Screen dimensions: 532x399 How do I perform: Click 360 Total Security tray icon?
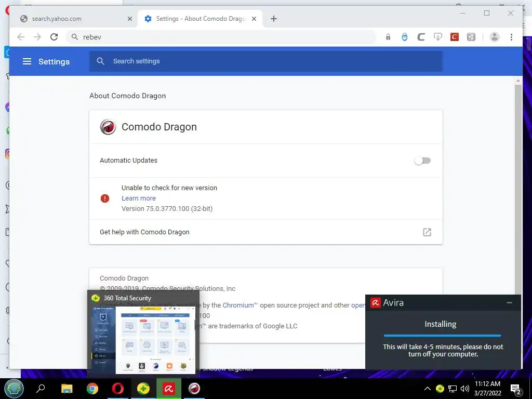click(x=440, y=389)
